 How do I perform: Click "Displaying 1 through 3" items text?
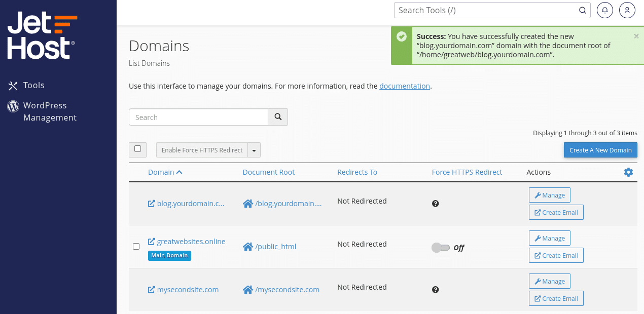click(585, 133)
